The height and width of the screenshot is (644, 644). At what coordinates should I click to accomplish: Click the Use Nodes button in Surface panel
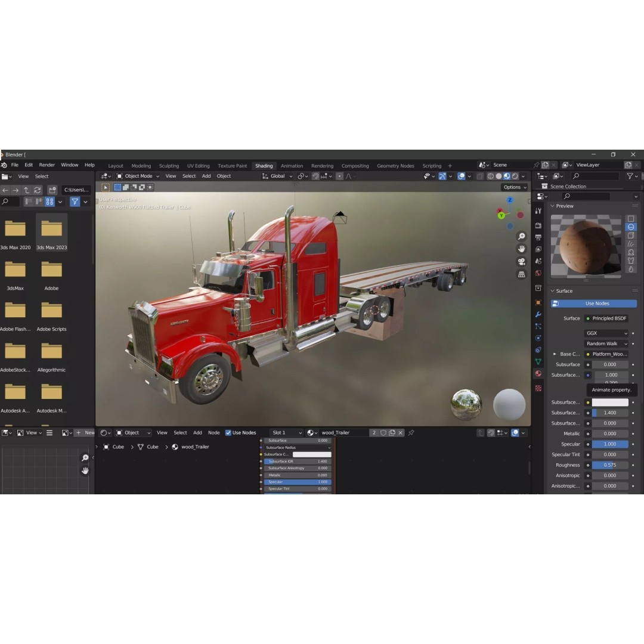[x=593, y=304]
